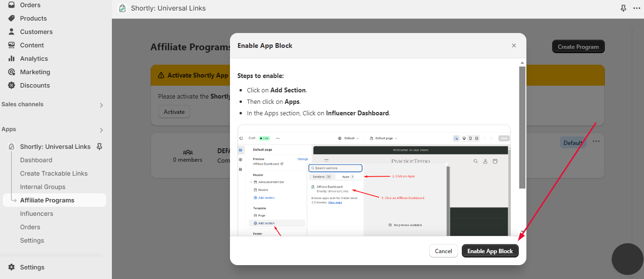This screenshot has height=279, width=644.
Task: Click the dialog's vertical scrollbar
Action: coord(522,127)
